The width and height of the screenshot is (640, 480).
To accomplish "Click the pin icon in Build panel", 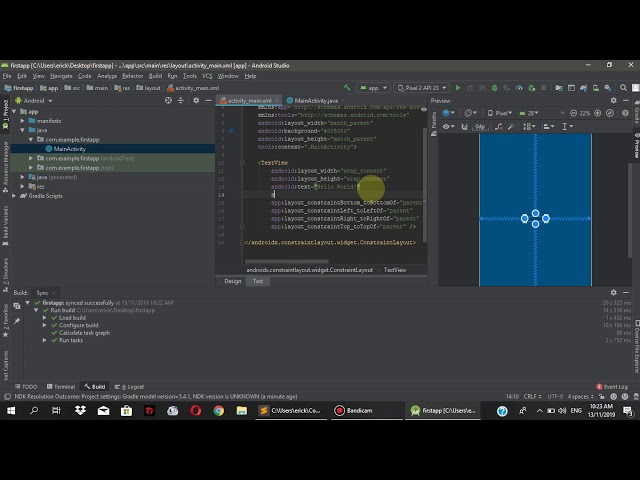I will (17, 321).
